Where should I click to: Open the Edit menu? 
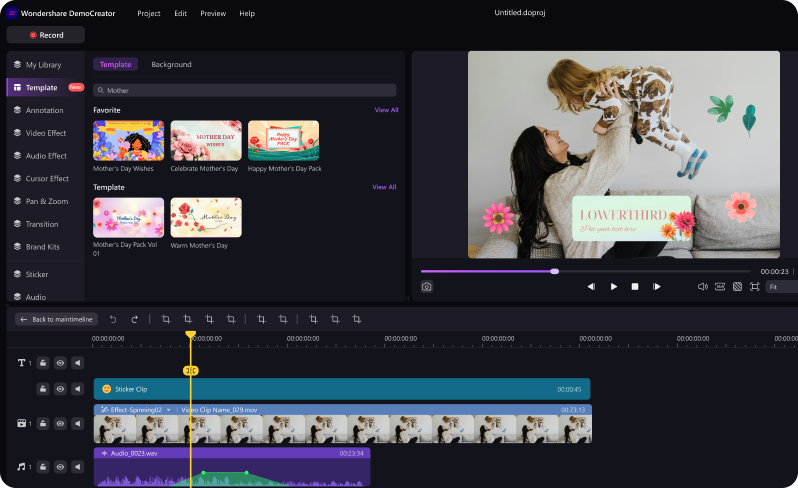click(180, 13)
